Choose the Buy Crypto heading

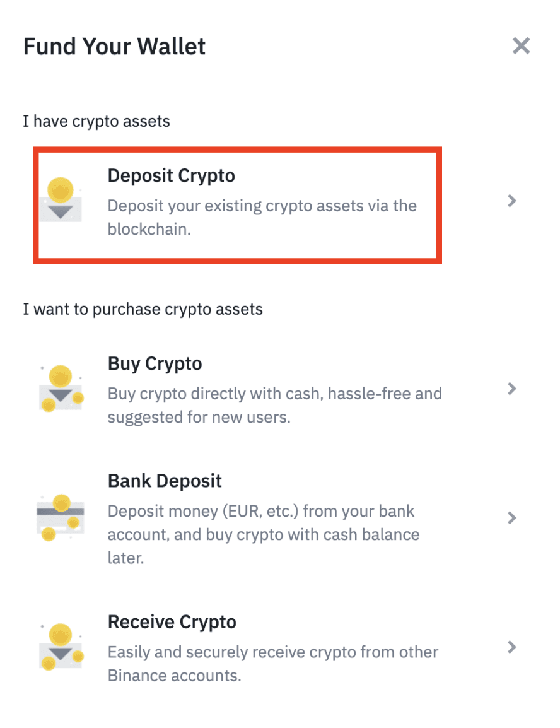[155, 363]
